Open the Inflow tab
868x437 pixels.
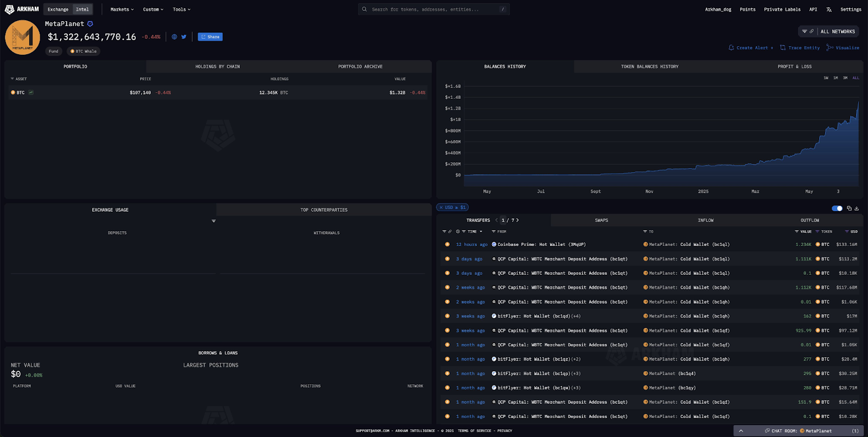coord(706,220)
